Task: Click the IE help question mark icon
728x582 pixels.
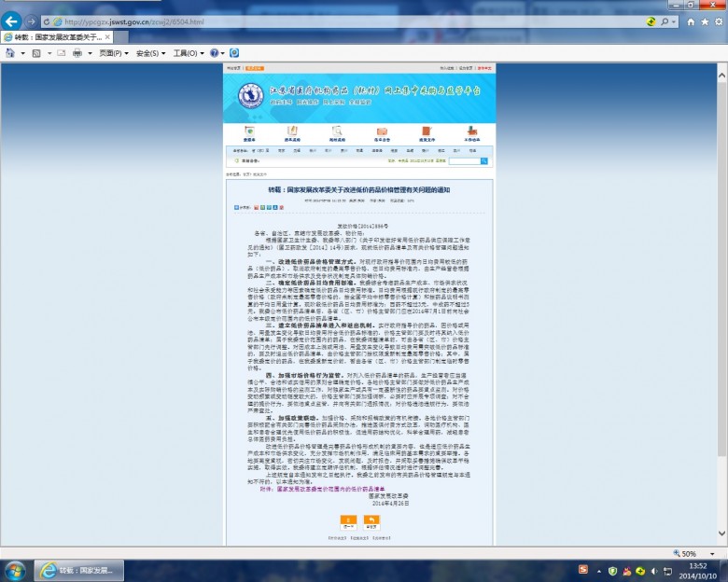Action: coord(214,53)
